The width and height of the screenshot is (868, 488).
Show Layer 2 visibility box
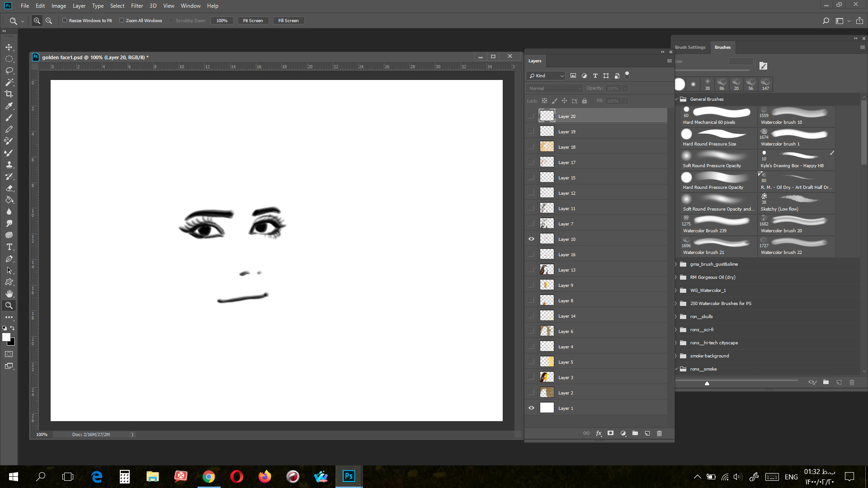pos(532,393)
